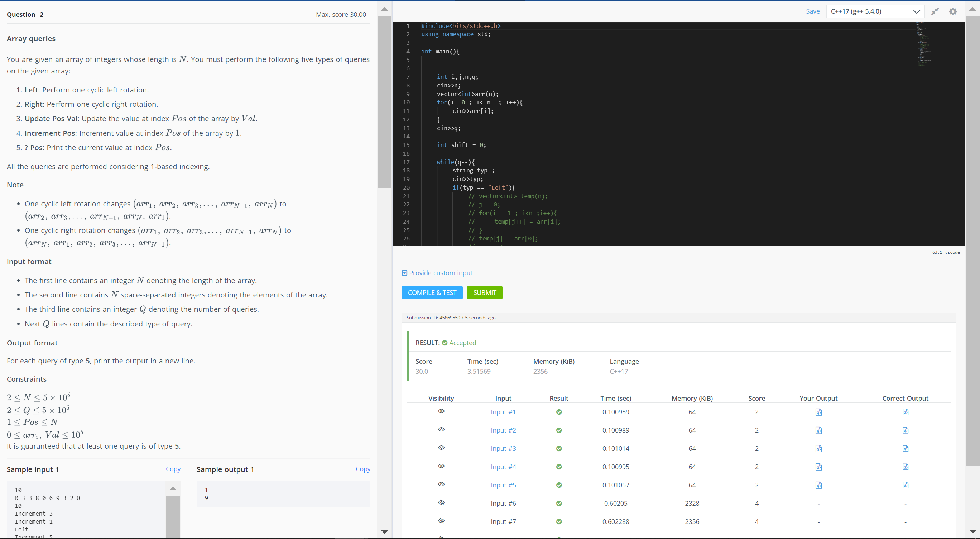Open Your Output file for Input #3
This screenshot has width=980, height=539.
818,448
